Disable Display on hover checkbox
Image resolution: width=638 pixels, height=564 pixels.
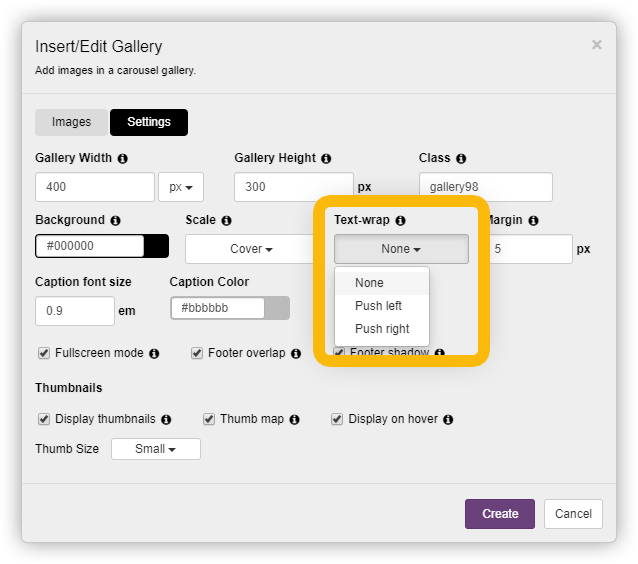337,419
